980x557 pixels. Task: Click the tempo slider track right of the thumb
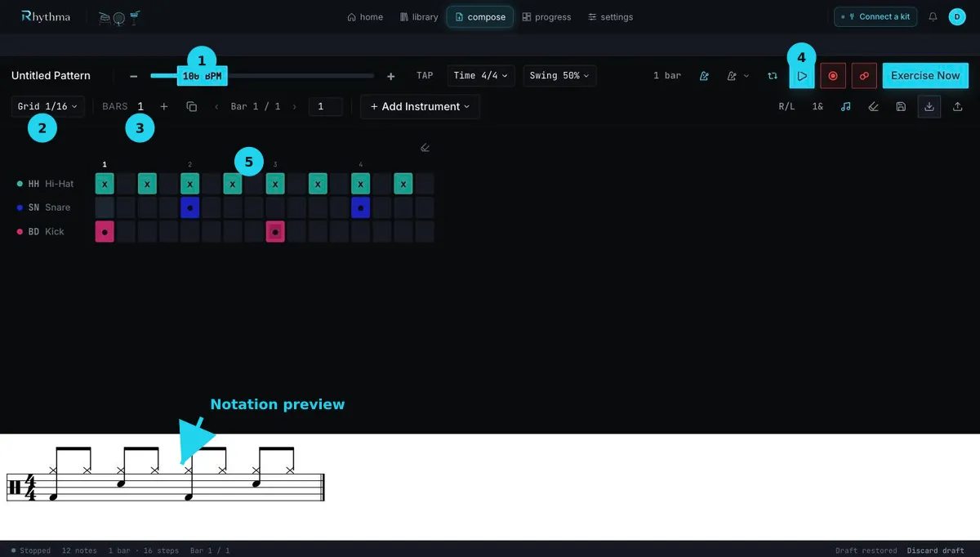click(301, 76)
